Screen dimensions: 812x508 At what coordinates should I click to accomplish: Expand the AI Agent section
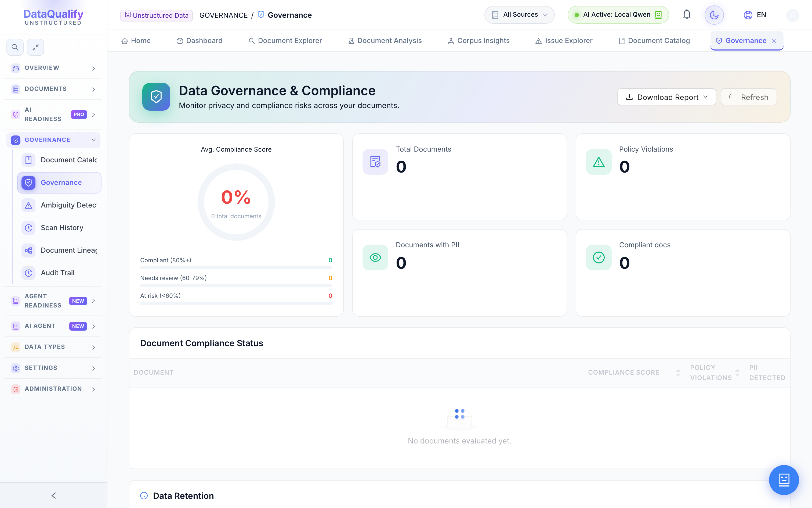[53, 326]
